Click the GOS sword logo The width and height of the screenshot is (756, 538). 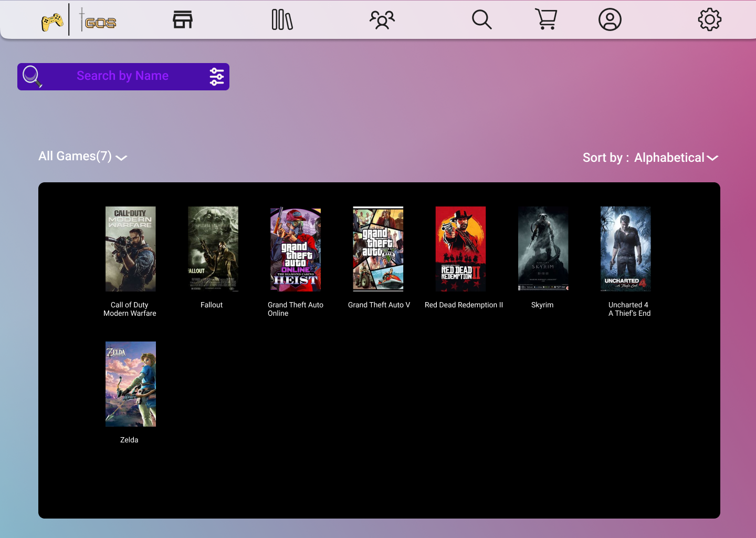pos(98,20)
